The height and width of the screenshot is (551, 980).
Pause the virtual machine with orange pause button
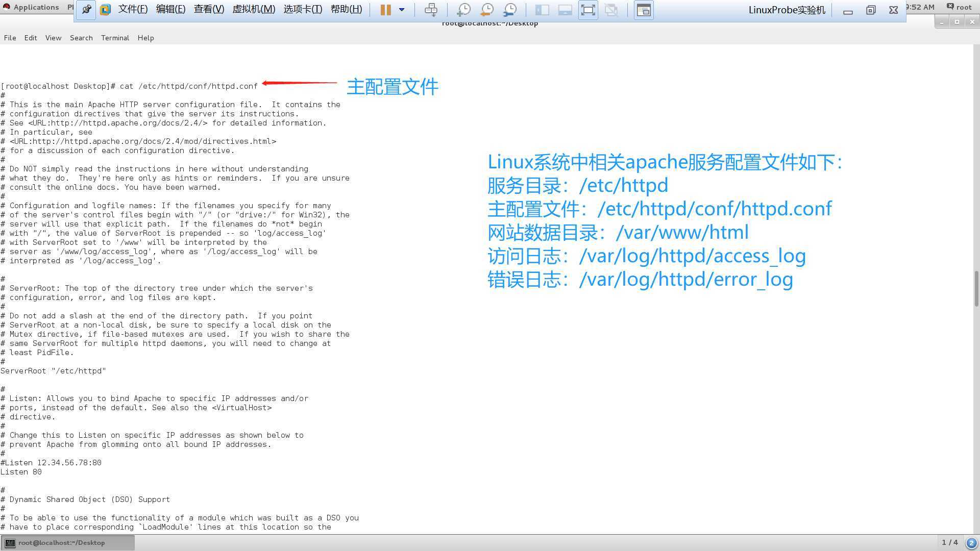coord(385,10)
